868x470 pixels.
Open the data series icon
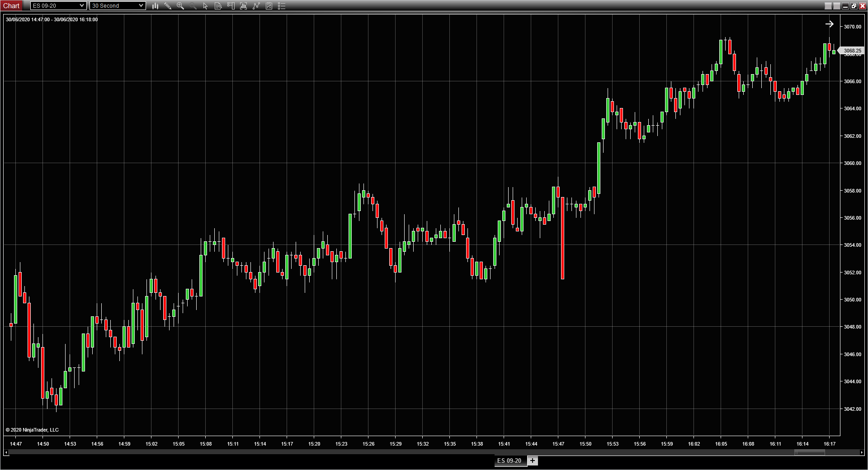point(244,6)
